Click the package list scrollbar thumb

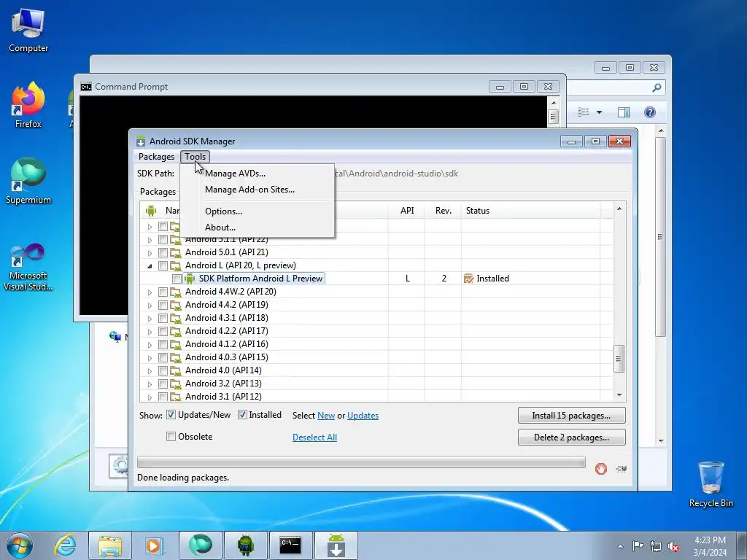click(x=619, y=358)
